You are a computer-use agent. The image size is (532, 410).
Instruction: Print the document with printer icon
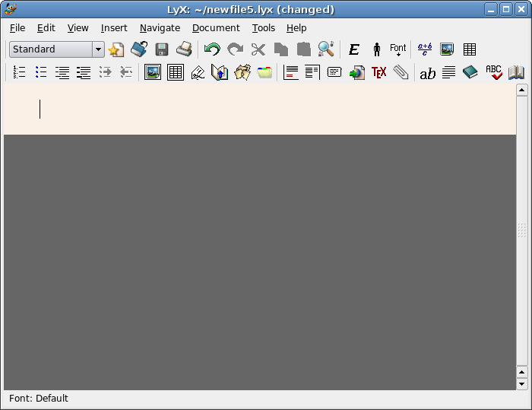tap(184, 49)
